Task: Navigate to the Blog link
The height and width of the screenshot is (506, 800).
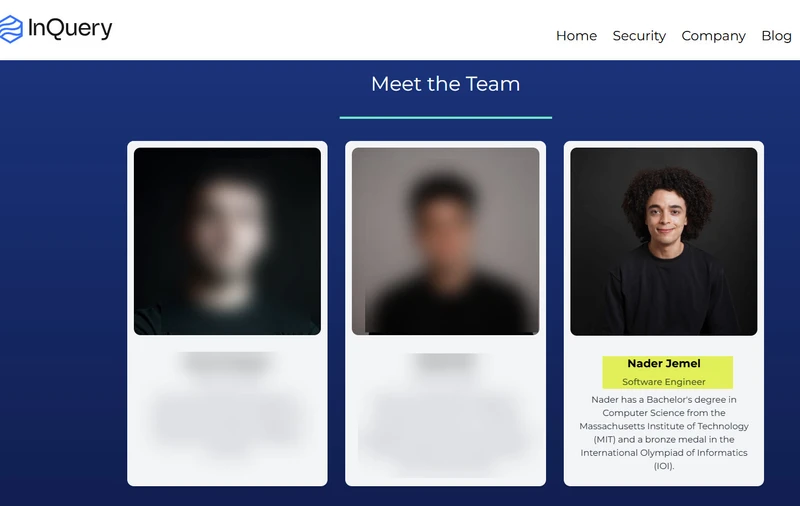Action: [x=776, y=36]
